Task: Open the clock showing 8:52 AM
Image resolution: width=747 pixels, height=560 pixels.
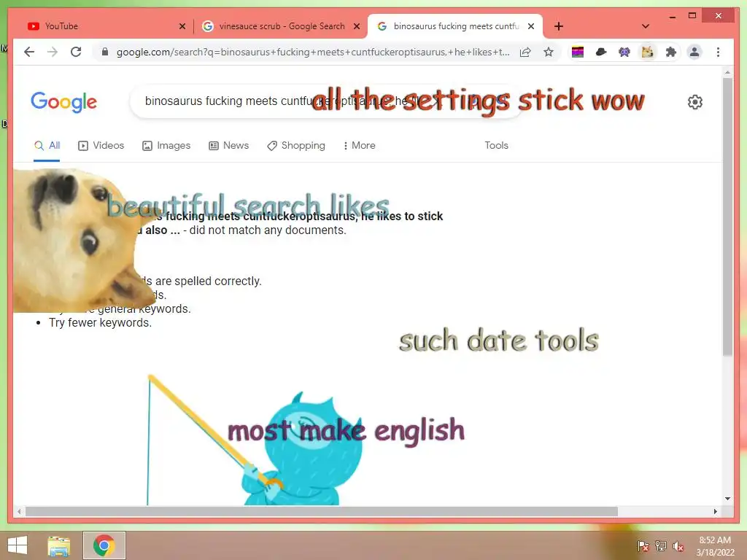Action: tap(715, 546)
